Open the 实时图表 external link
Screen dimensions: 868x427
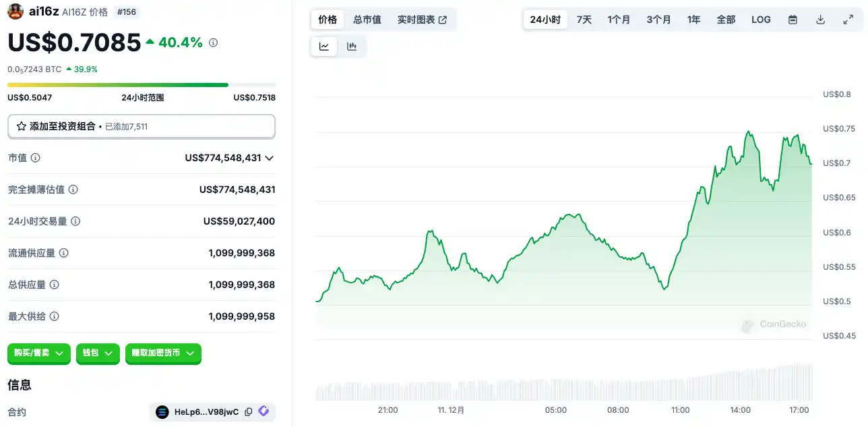pos(422,20)
